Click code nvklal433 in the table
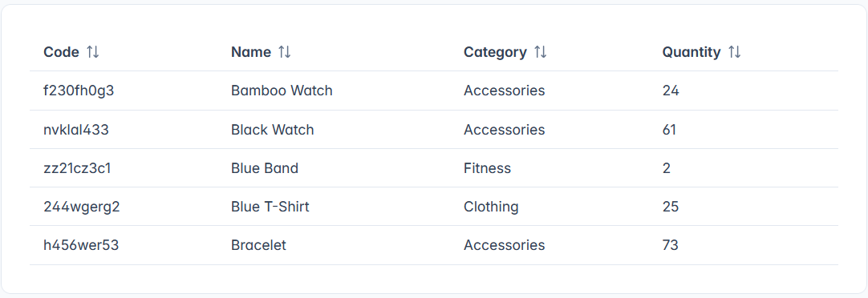Screen dimensions: 868x298 [76, 129]
